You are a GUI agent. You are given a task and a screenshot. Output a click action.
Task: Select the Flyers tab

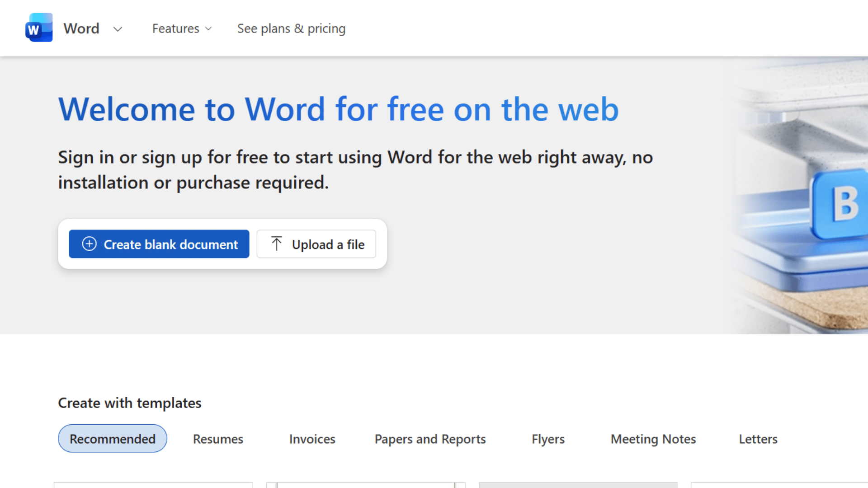[x=548, y=439]
